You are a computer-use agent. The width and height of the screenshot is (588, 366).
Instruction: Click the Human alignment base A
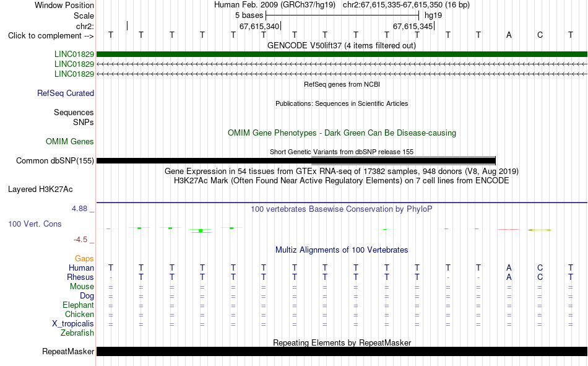click(x=509, y=268)
